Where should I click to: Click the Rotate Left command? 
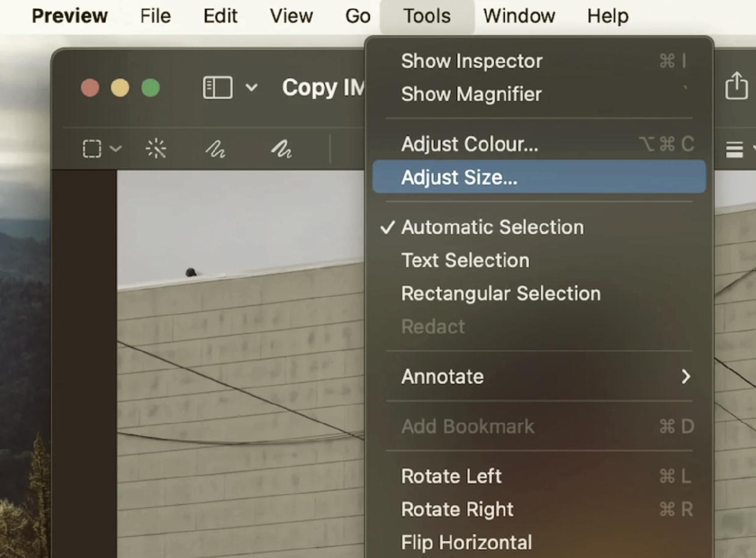[451, 476]
